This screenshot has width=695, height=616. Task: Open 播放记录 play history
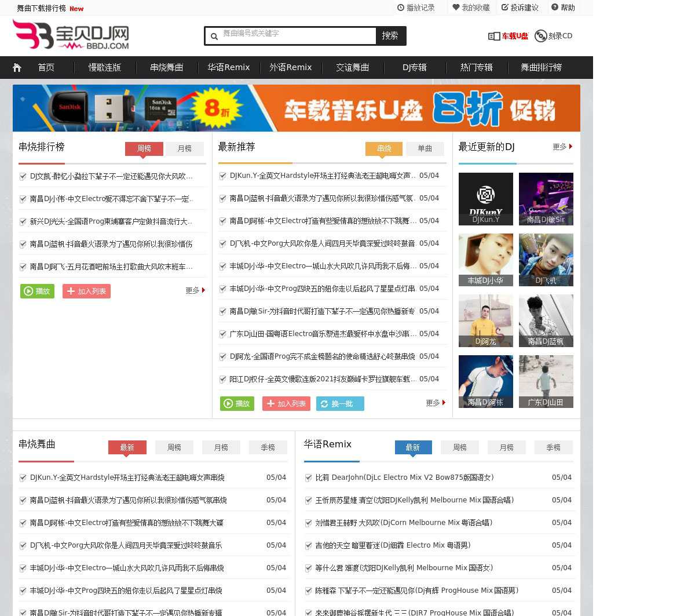(x=415, y=8)
